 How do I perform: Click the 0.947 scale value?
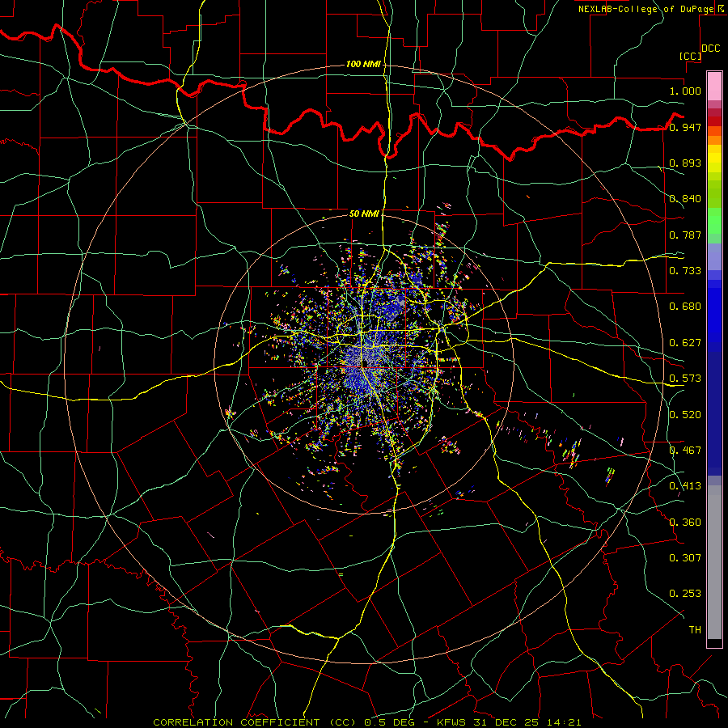click(x=685, y=127)
